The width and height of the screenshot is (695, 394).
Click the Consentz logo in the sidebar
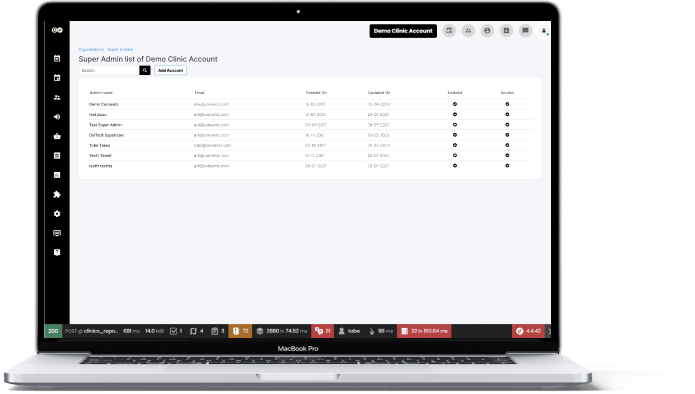click(57, 30)
